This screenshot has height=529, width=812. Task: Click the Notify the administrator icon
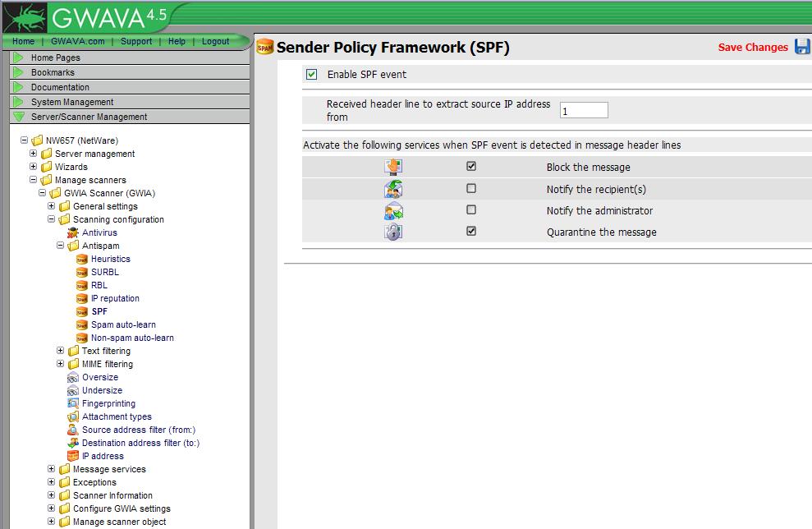point(393,211)
